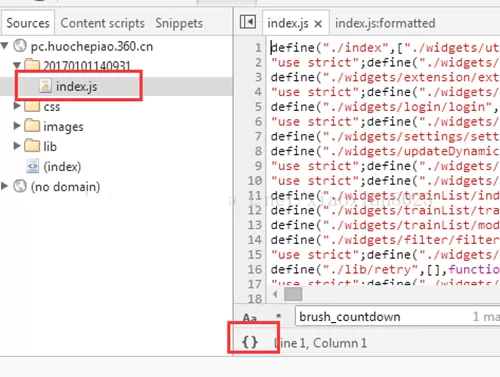
Task: Toggle the navigator sidebar panel icon
Action: coord(248,22)
